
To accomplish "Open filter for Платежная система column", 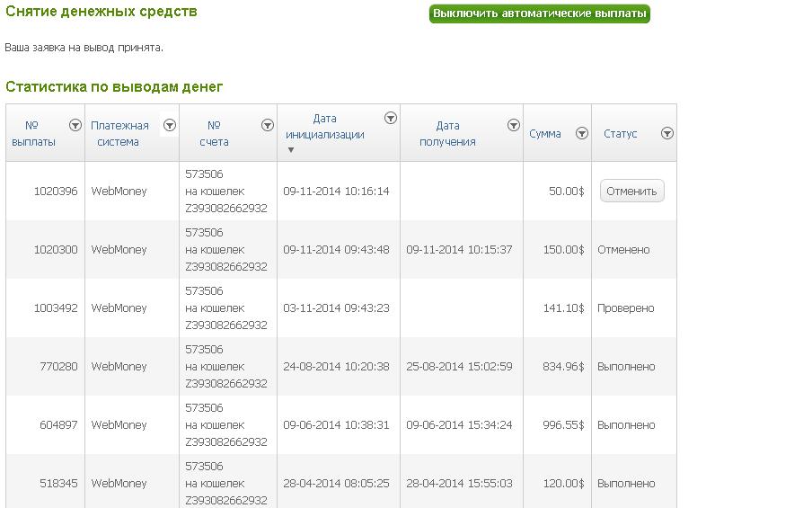I will point(169,126).
